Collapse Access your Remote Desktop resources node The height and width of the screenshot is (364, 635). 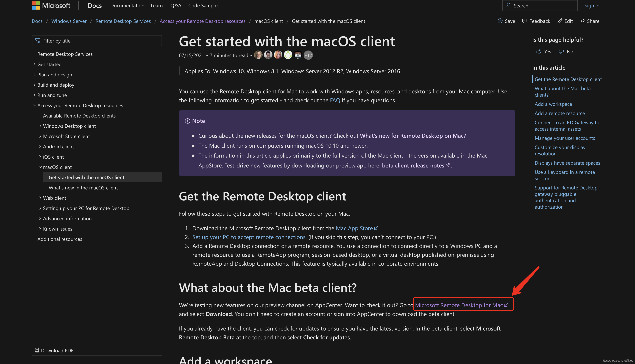coord(35,105)
